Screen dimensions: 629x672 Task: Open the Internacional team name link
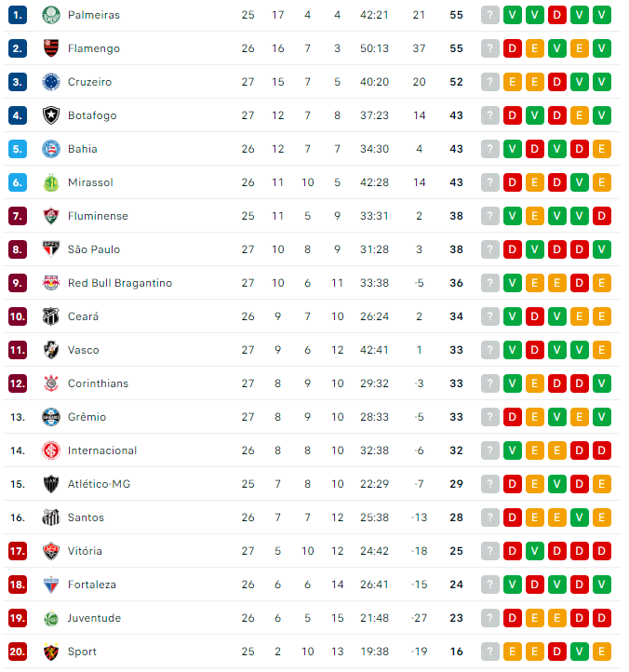click(x=102, y=450)
